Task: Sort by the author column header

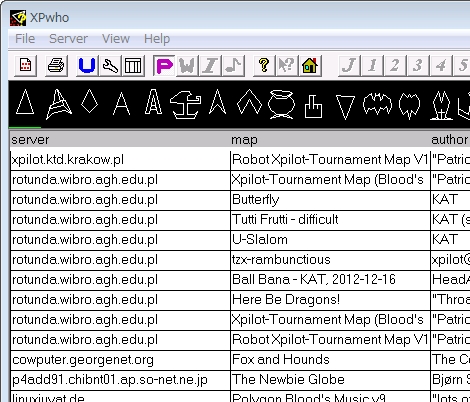Action: 450,140
